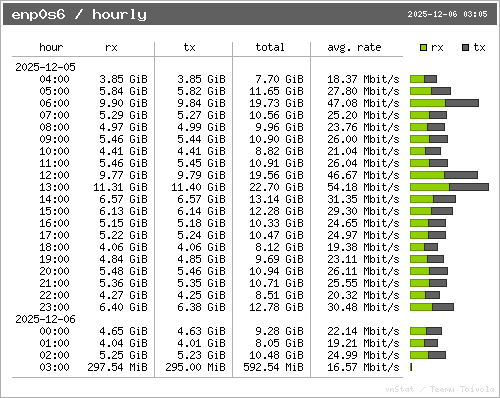Click avg rate 24.99 Mbit/s

tap(363, 355)
